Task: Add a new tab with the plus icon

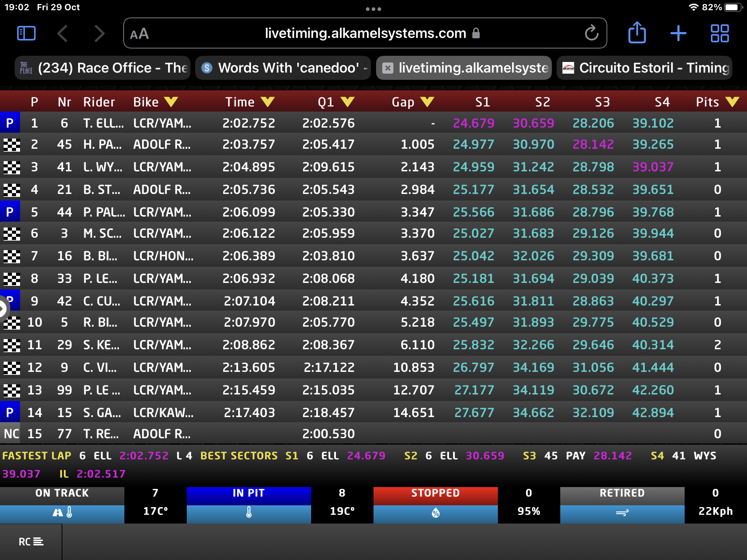Action: [x=678, y=33]
